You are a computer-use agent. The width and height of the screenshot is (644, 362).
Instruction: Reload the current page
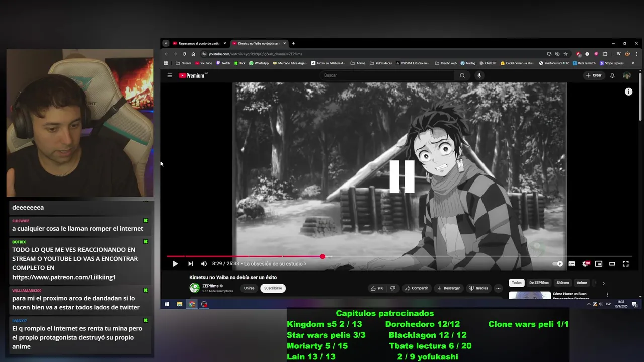[184, 54]
